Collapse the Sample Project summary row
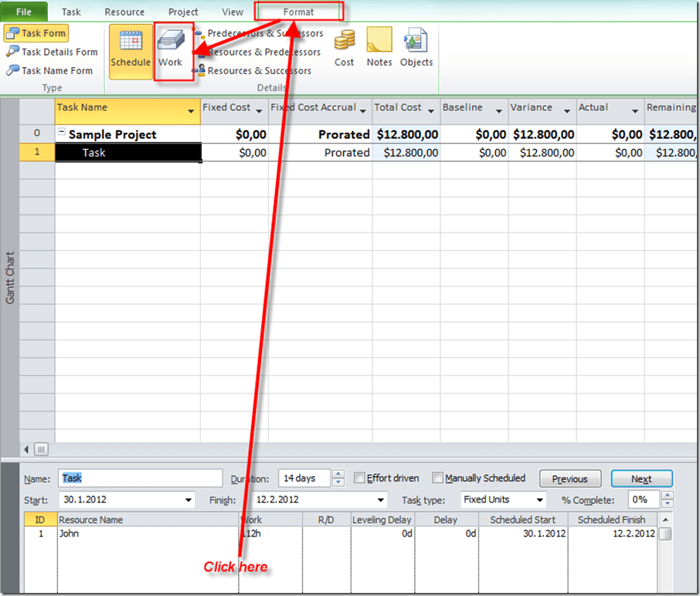The height and width of the screenshot is (596, 700). coord(62,134)
